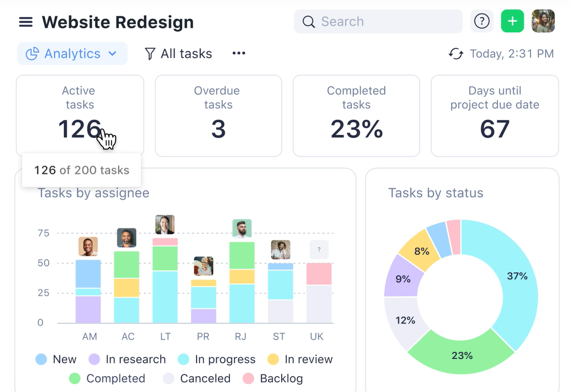
Task: Open the user profile avatar
Action: 543,21
